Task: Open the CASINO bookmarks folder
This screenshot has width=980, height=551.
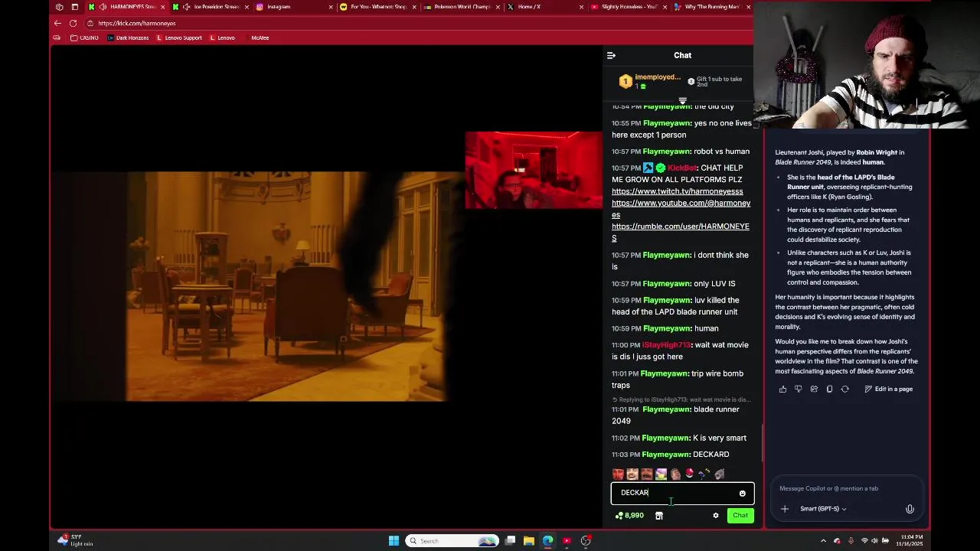Action: [x=85, y=37]
